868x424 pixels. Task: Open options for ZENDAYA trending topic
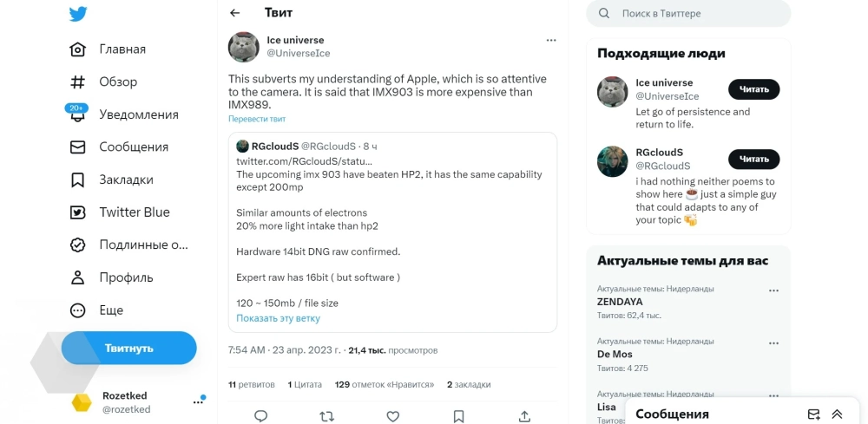point(773,290)
